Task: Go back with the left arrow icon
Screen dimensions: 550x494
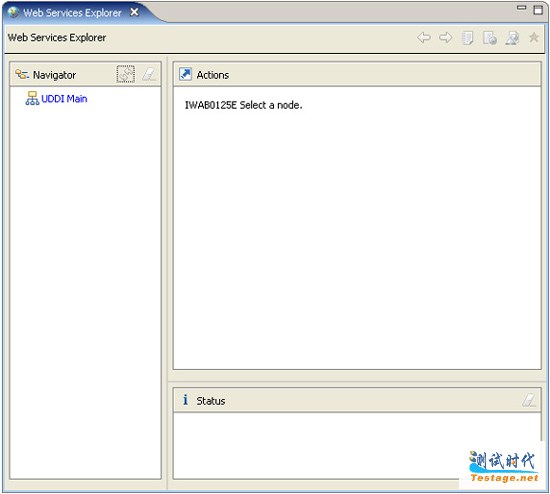Action: click(x=424, y=38)
